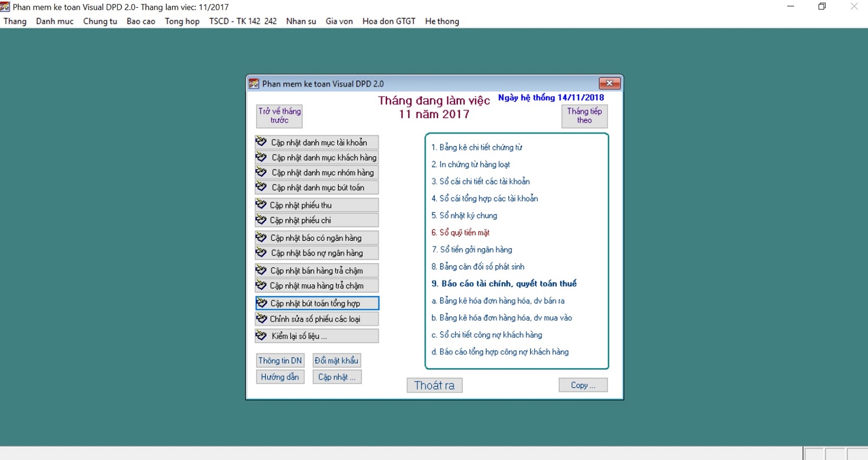Open report 2. In chứng từ hàng loạt

point(471,164)
